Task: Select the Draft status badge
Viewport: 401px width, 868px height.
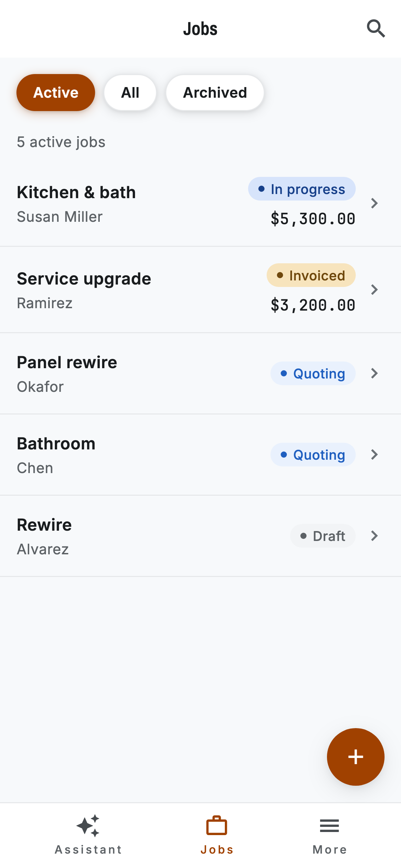Action: tap(323, 536)
